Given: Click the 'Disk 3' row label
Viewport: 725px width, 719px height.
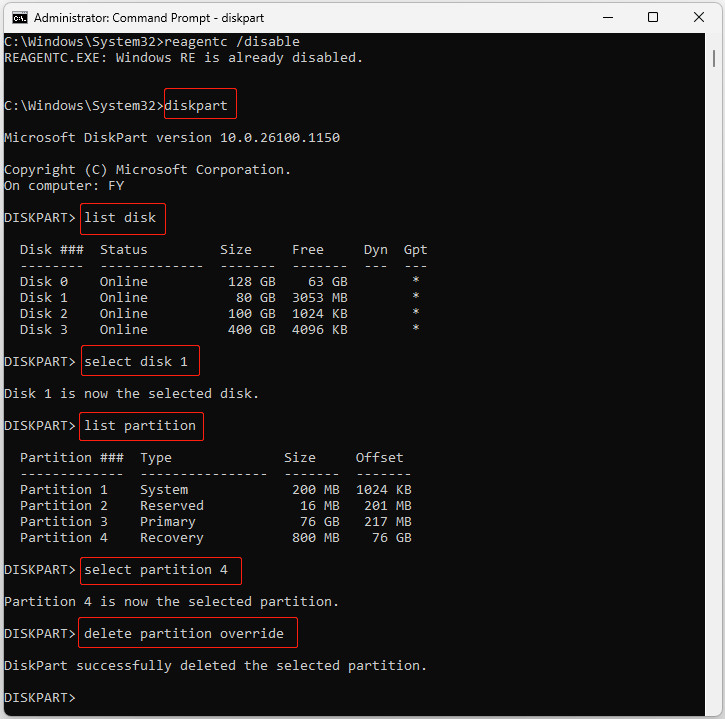Looking at the screenshot, I should 44,330.
